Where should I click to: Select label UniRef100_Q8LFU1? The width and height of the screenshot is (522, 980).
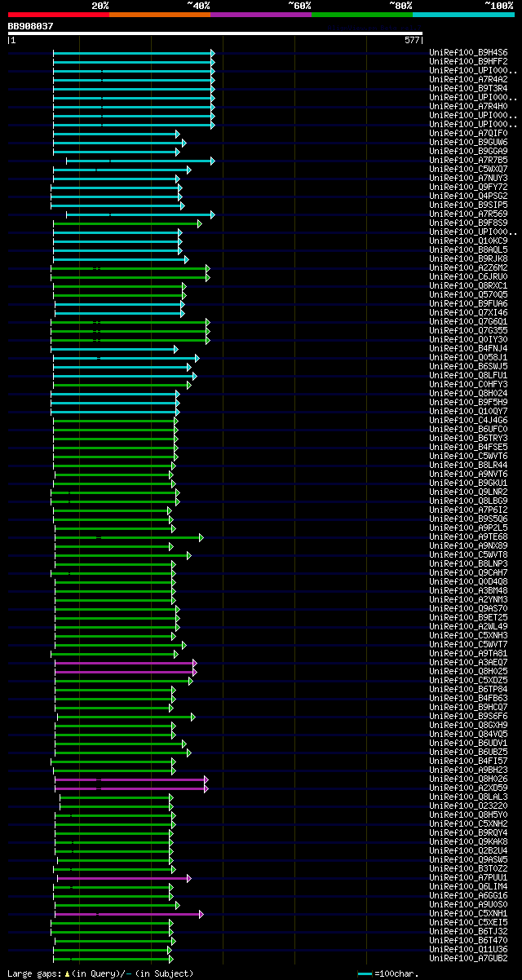(468, 375)
